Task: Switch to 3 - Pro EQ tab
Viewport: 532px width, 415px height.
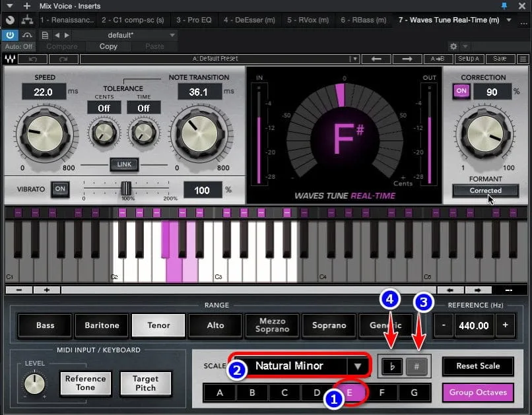Action: pyautogui.click(x=194, y=20)
